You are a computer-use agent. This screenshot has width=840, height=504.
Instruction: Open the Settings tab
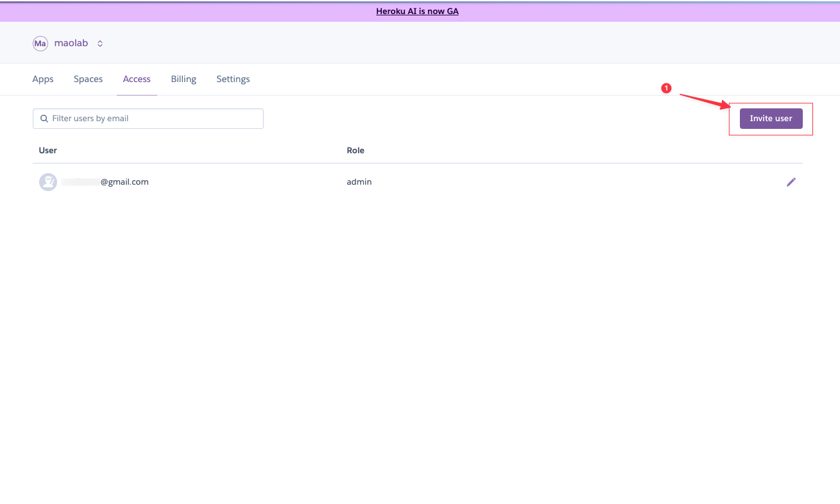click(233, 80)
